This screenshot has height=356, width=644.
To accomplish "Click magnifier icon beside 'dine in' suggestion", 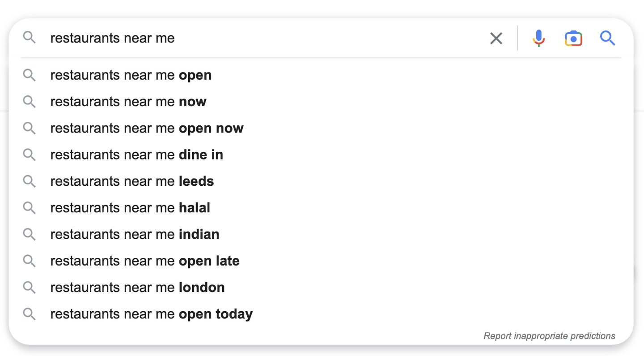I will [x=29, y=155].
